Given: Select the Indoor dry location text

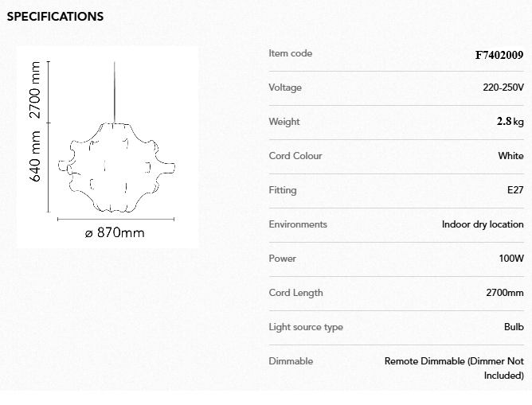Looking at the screenshot, I should [483, 224].
